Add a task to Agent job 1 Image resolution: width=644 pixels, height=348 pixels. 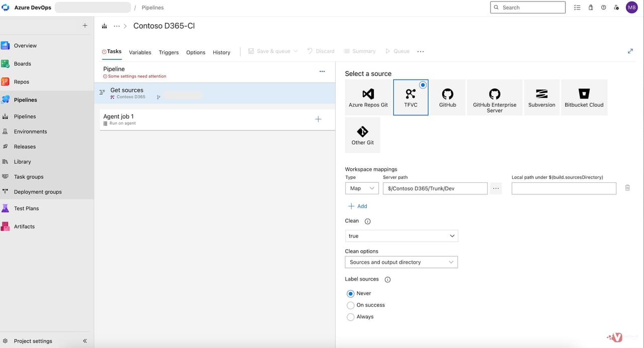318,119
